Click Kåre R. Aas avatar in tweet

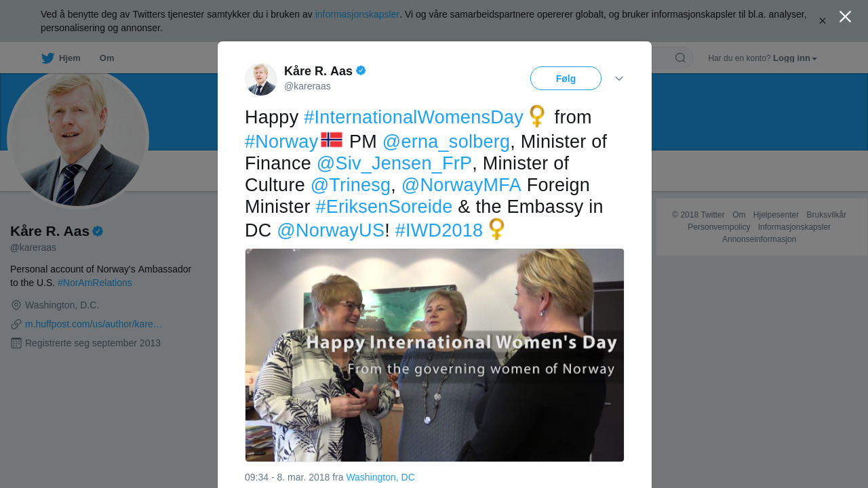coord(261,79)
